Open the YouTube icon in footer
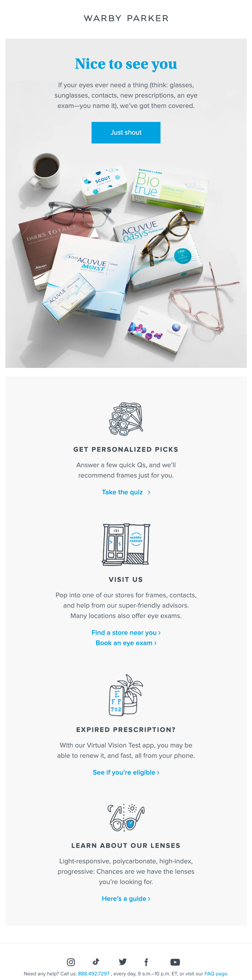Image resolution: width=252 pixels, height=980 pixels. pyautogui.click(x=175, y=962)
